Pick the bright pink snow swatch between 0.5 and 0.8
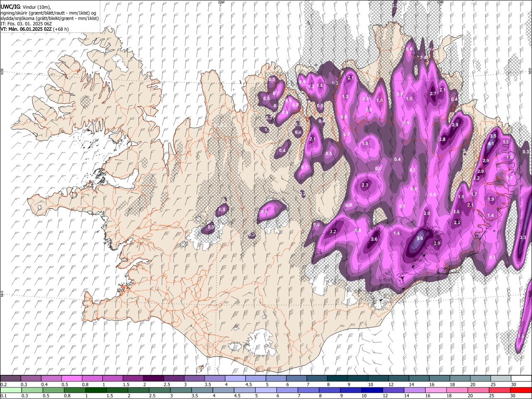Image resolution: width=532 pixels, height=399 pixels. (x=71, y=378)
